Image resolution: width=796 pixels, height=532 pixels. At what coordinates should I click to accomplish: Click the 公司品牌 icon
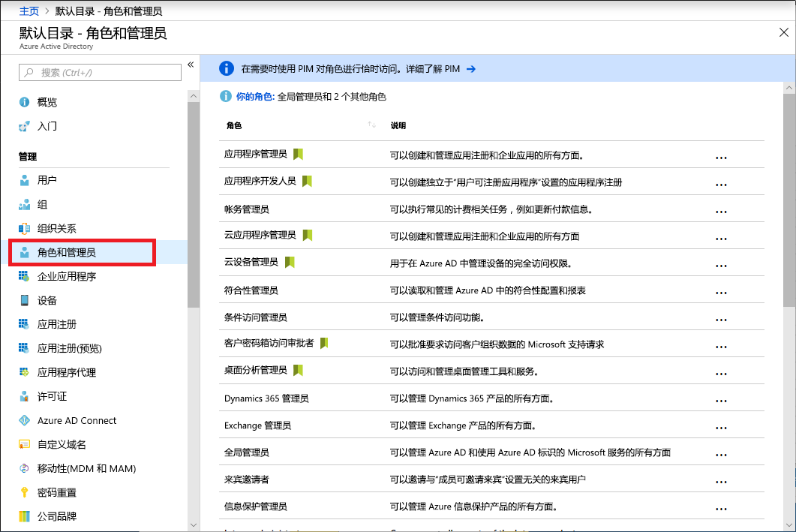click(x=24, y=516)
